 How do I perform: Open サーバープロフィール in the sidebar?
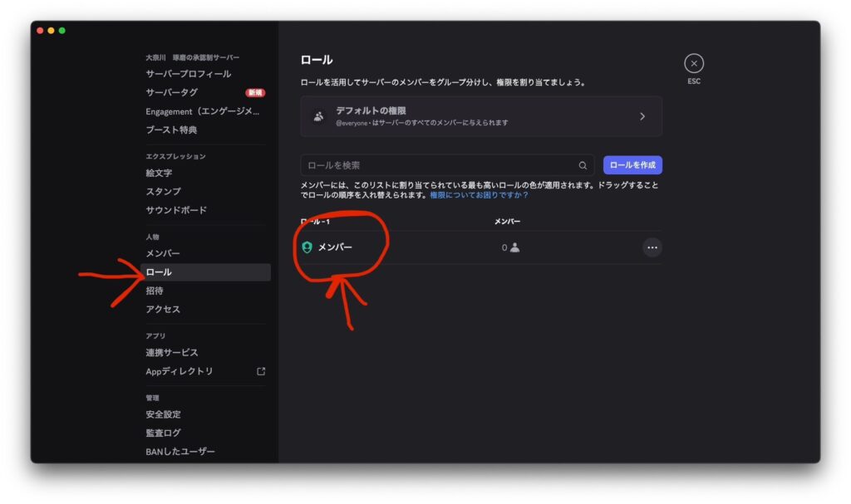pyautogui.click(x=189, y=74)
